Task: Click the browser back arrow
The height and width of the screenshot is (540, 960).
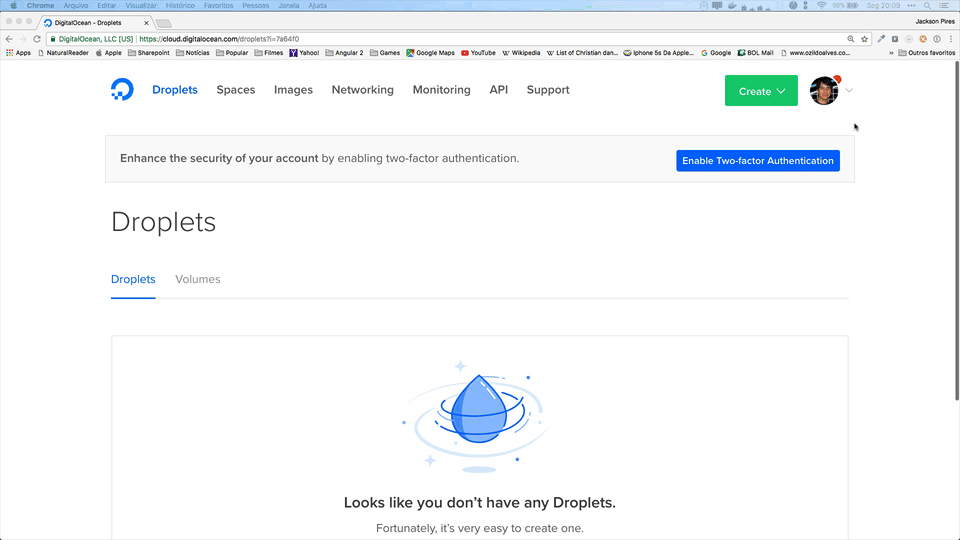Action: 9,39
